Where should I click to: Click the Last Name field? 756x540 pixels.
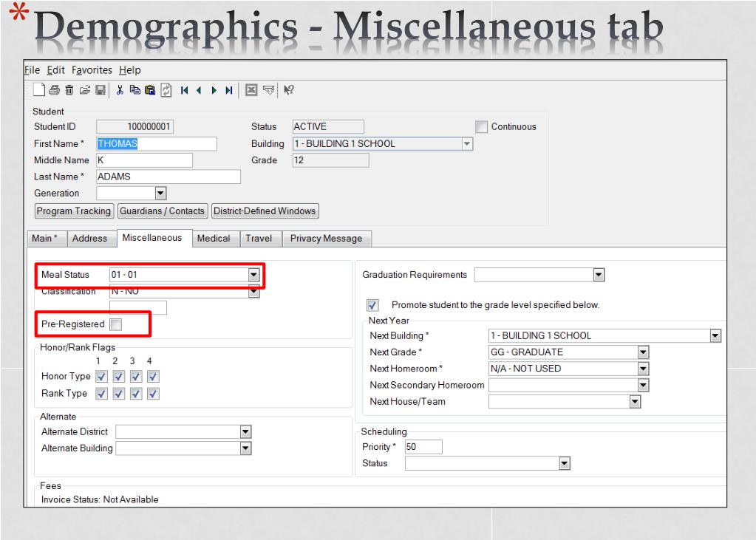(x=168, y=177)
